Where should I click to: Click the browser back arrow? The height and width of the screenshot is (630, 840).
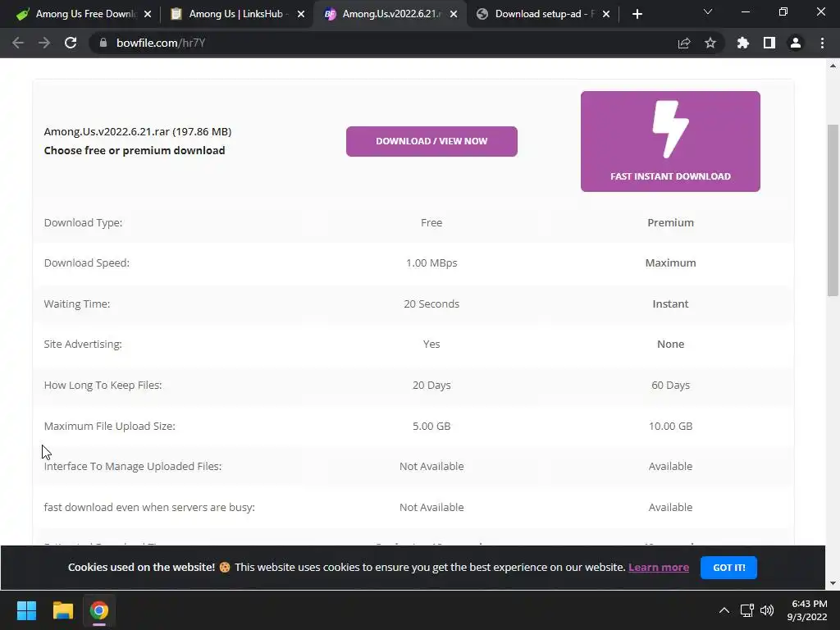[x=18, y=43]
